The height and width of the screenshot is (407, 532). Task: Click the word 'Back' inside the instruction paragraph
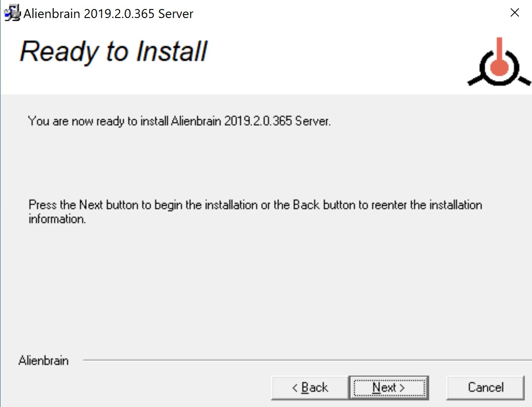[x=306, y=205]
